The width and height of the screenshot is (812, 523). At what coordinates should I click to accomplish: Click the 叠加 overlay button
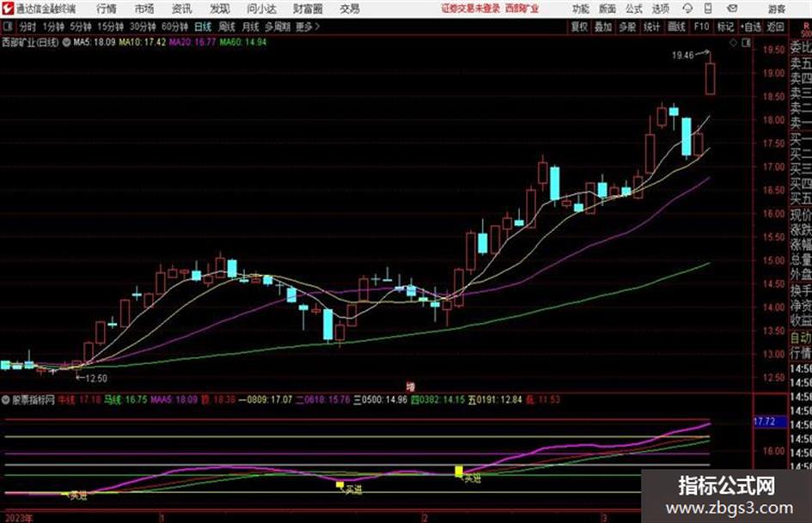point(603,27)
